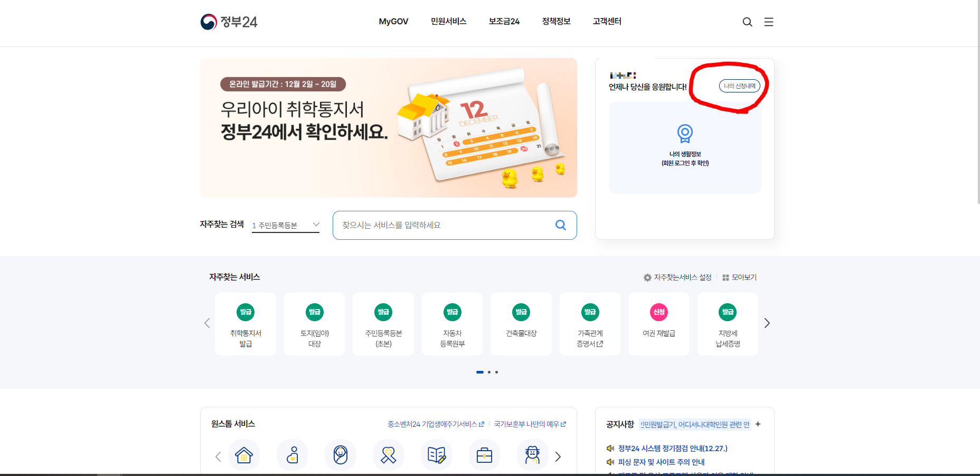This screenshot has height=476, width=980.
Task: Open the person-with-heart icon in 원스톱 서비스
Action: (x=292, y=455)
